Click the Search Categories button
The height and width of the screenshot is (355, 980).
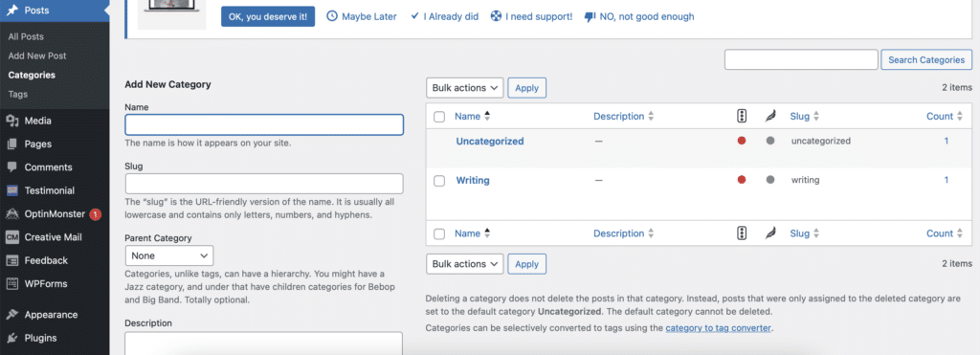click(x=926, y=60)
